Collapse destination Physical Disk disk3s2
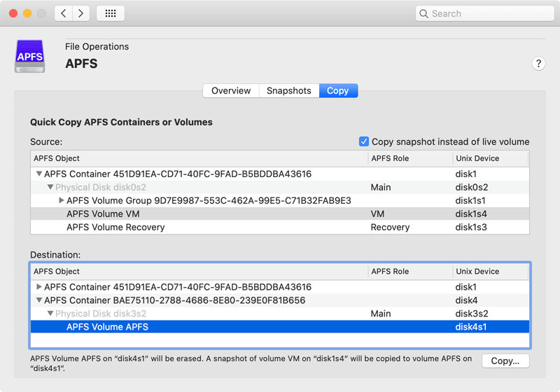Screen dimensions: 560x392 50,314
